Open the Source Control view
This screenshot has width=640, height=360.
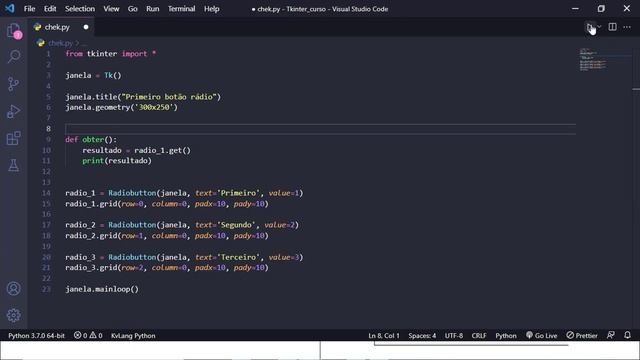coord(13,84)
